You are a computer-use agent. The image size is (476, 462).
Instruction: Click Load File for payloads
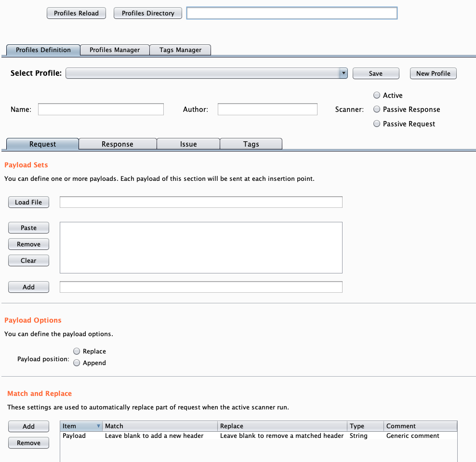[28, 202]
